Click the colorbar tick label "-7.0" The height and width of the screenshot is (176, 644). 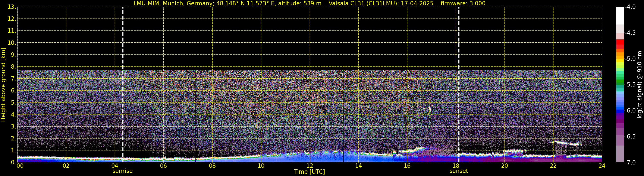[x=630, y=163]
